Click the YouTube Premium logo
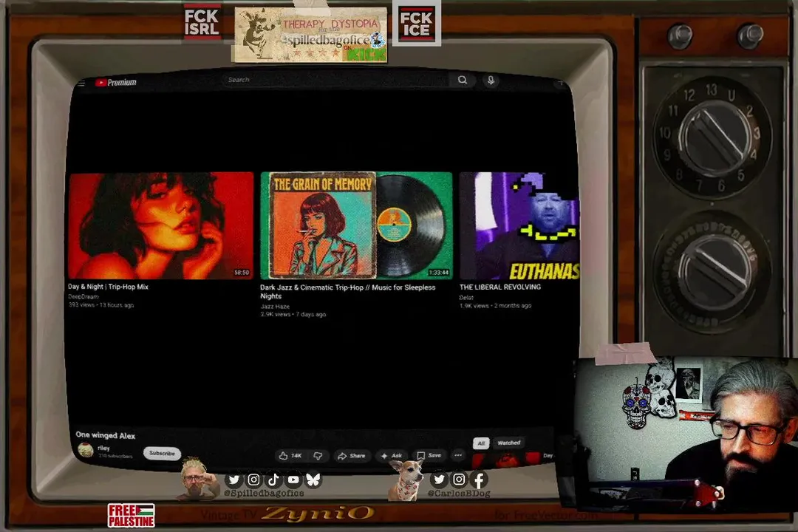798x532 pixels. click(115, 83)
